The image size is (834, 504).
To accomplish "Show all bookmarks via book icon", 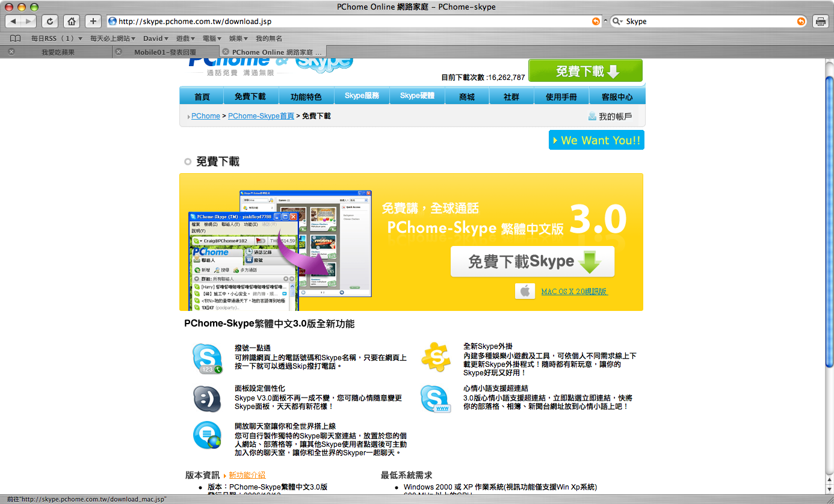I will [16, 38].
